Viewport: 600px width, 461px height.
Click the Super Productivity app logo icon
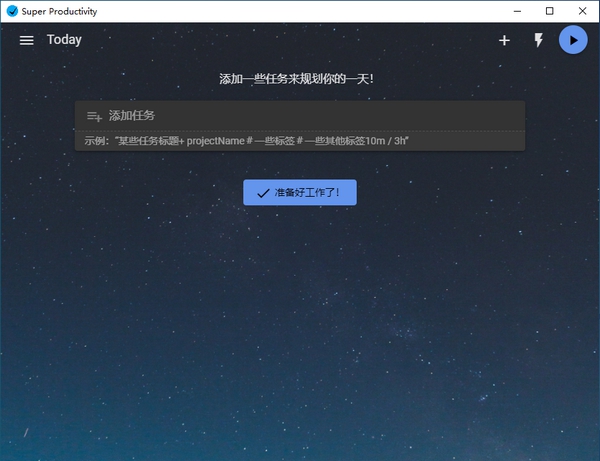[x=12, y=11]
